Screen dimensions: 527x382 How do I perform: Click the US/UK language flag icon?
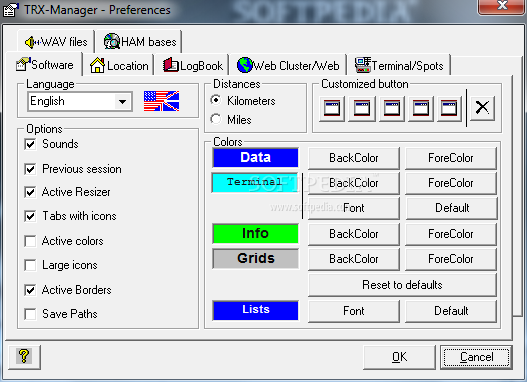(161, 101)
